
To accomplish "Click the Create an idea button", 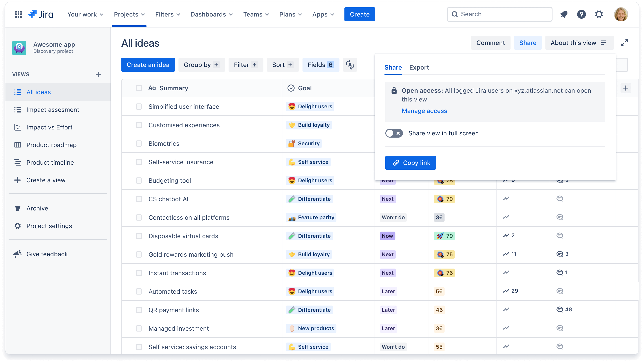I will [148, 65].
